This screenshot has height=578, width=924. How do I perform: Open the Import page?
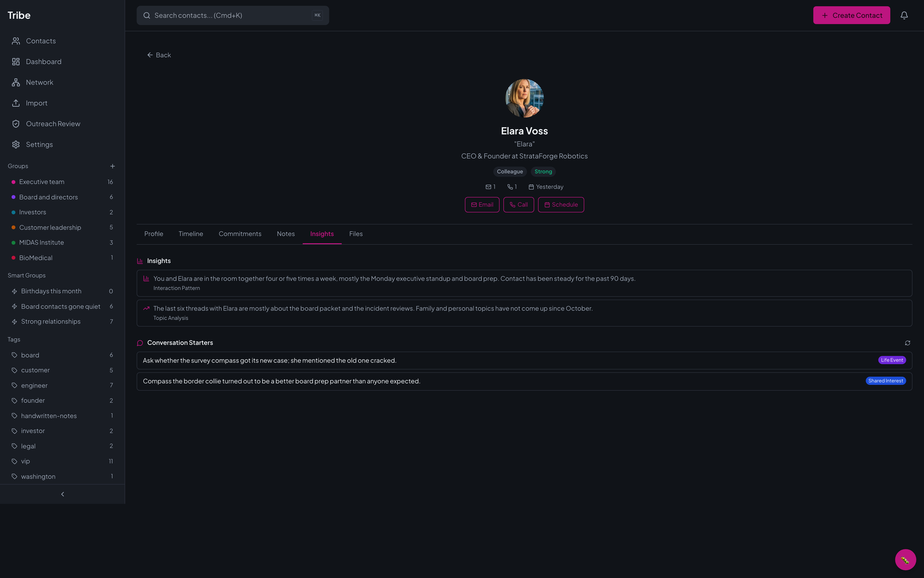[63, 103]
